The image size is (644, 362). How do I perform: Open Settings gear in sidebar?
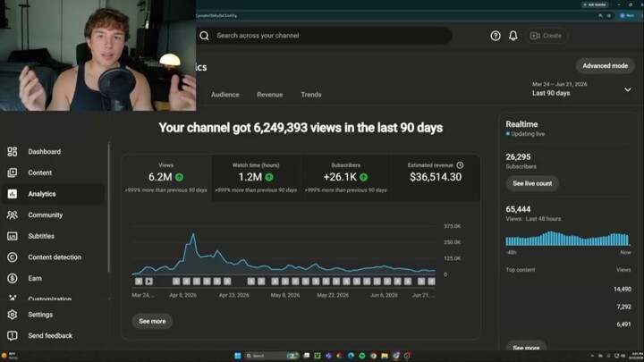pyautogui.click(x=13, y=315)
